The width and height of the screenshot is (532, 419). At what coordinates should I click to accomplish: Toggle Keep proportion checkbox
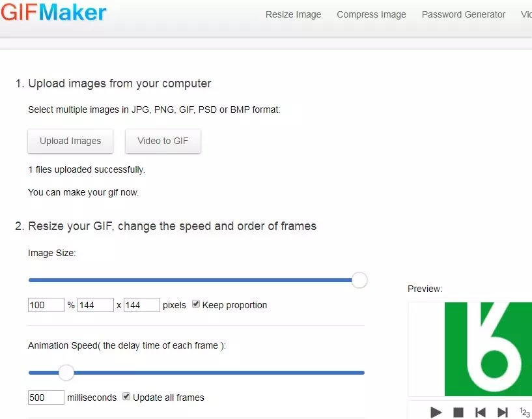click(196, 304)
